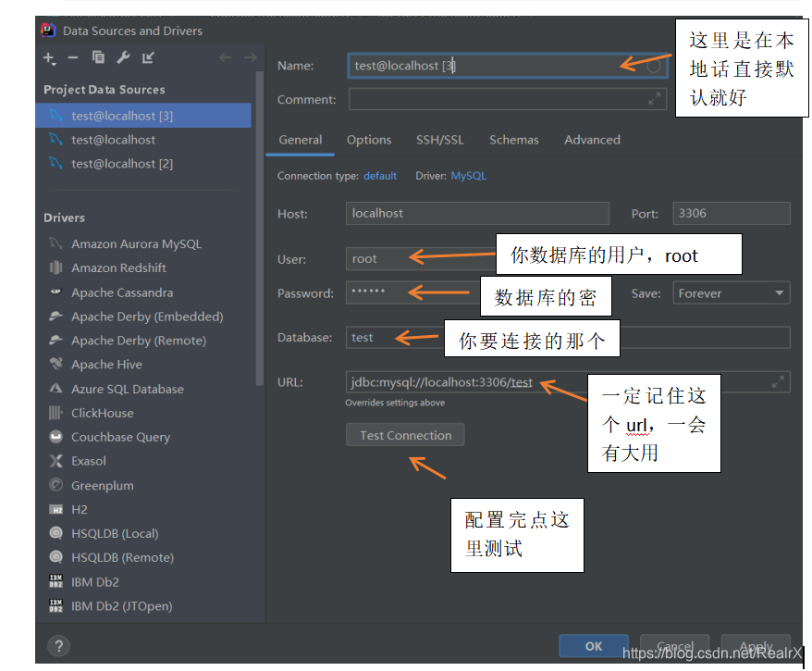Click the duplicate data source icon

98,57
